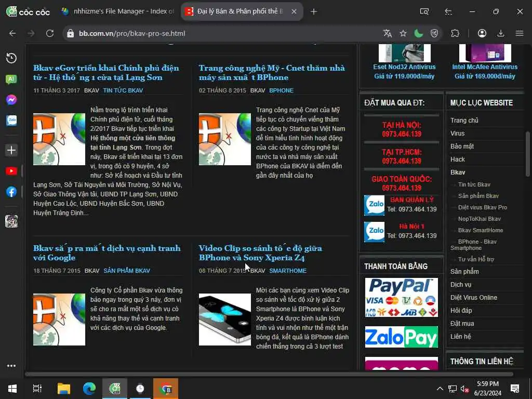Open Diệt virus Bkav Pro submenu item
532x399 pixels.
point(482,207)
